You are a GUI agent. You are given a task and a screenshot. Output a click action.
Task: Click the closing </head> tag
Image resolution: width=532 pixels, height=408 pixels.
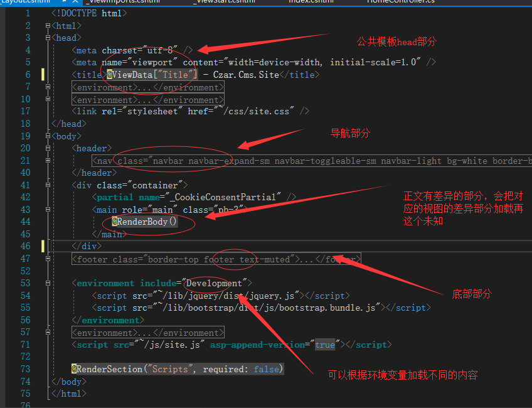pos(69,124)
